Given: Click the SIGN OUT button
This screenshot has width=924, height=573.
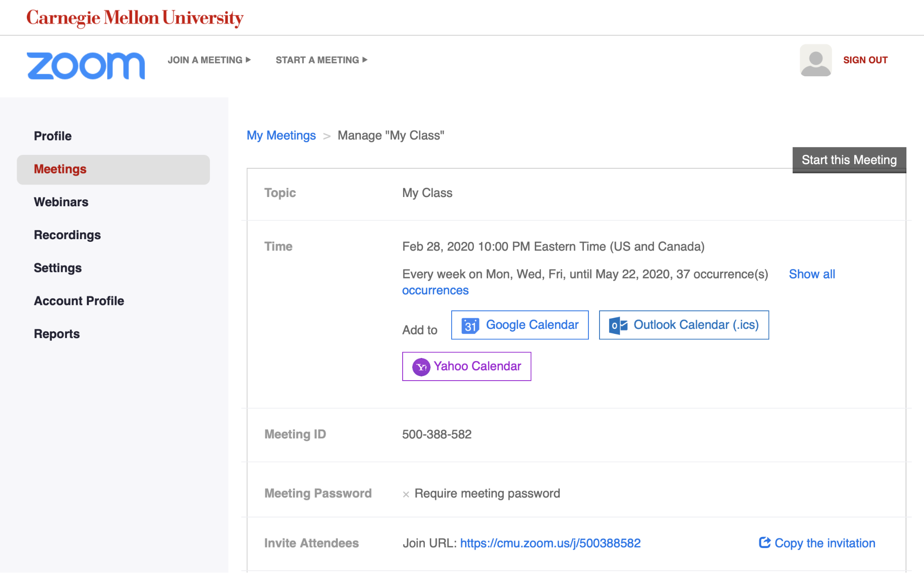Looking at the screenshot, I should click(x=866, y=60).
